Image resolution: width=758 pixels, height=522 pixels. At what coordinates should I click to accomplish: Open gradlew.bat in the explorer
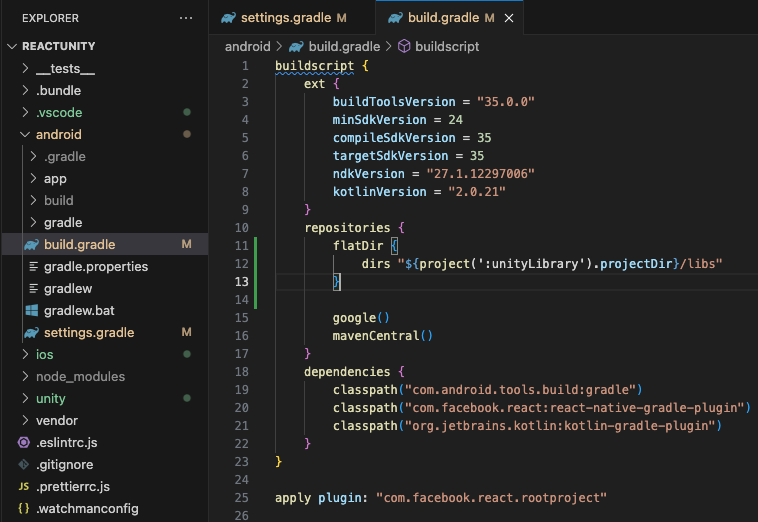(105, 310)
